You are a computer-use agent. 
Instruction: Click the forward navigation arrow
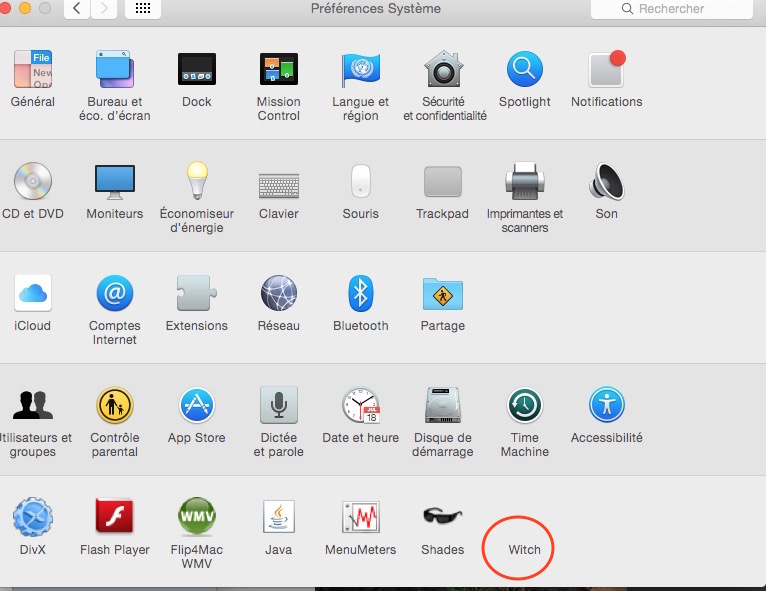pos(104,9)
